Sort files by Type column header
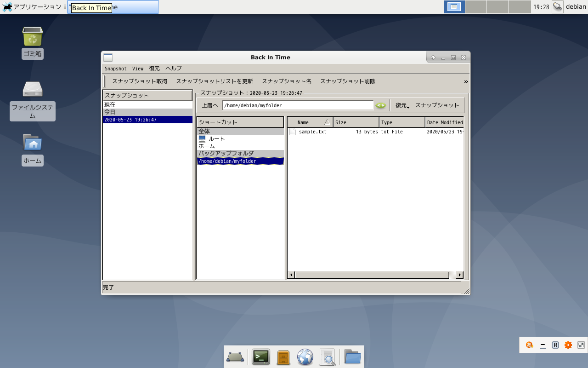The image size is (588, 368). (x=402, y=122)
